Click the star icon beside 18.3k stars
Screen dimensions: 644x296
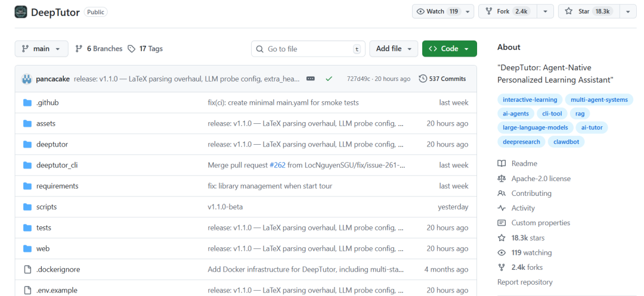coord(501,238)
